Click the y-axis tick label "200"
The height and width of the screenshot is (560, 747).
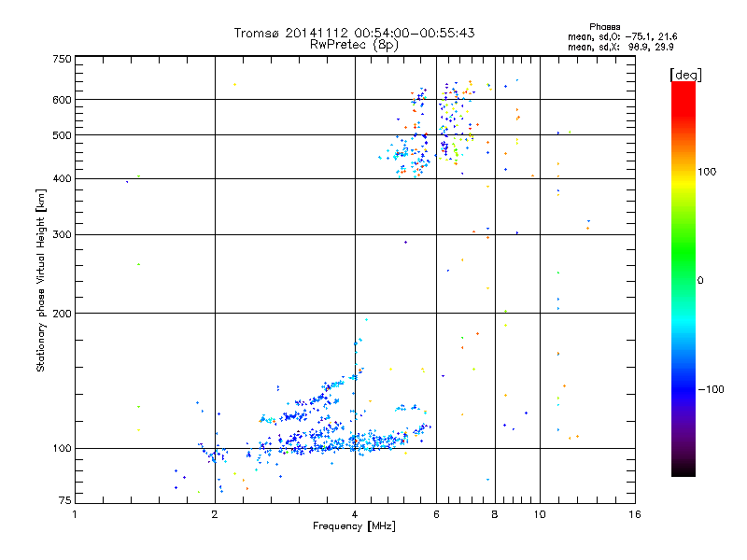tap(62, 314)
